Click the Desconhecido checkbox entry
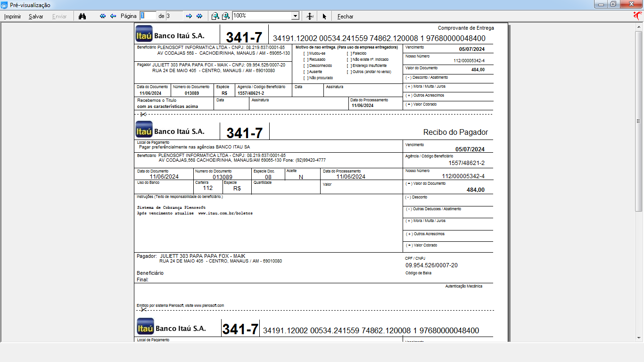 coord(318,66)
